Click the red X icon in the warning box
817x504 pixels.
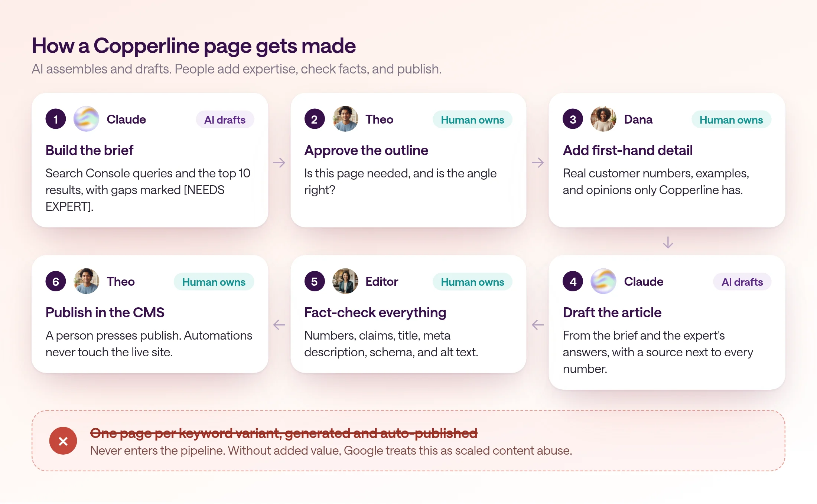(63, 441)
